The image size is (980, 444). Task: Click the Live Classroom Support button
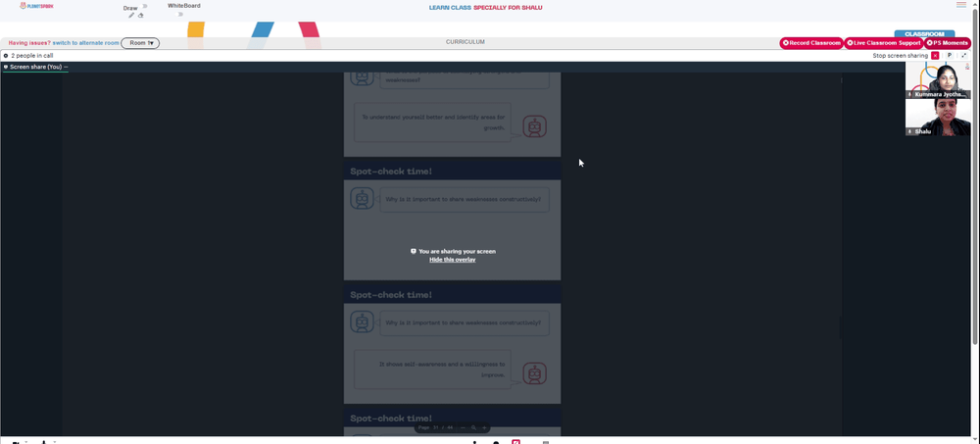884,43
